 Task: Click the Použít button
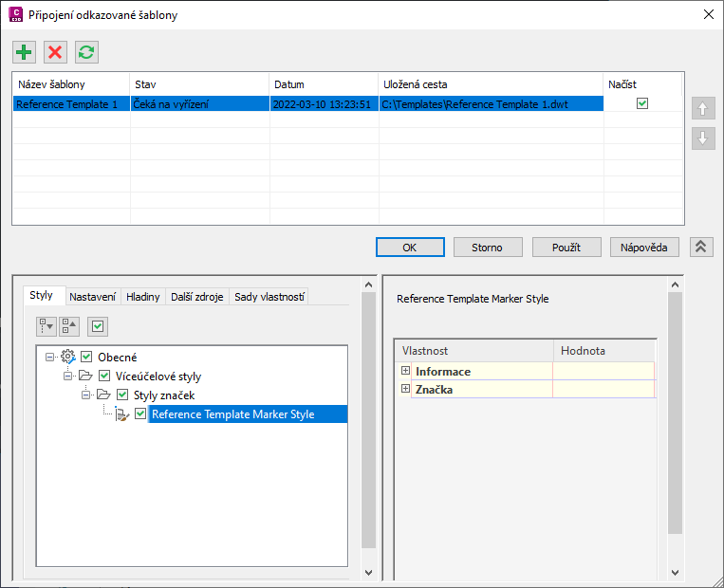pyautogui.click(x=566, y=248)
